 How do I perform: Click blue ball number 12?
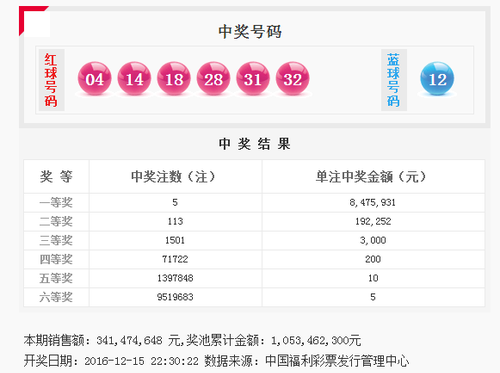click(437, 79)
